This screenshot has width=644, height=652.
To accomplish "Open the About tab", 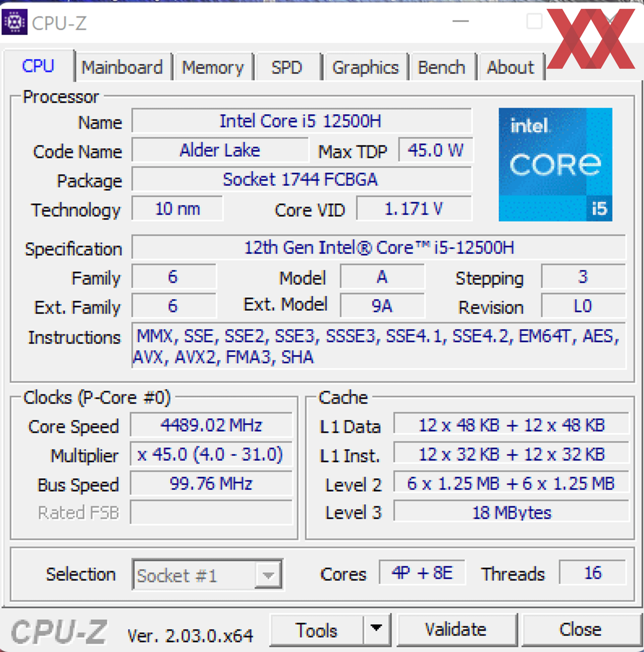I will [511, 67].
